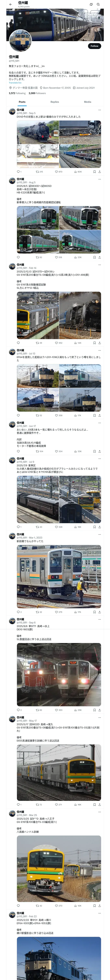Click the refresh icon beside search
This screenshot has height=980, width=110.
[x=91, y=5]
